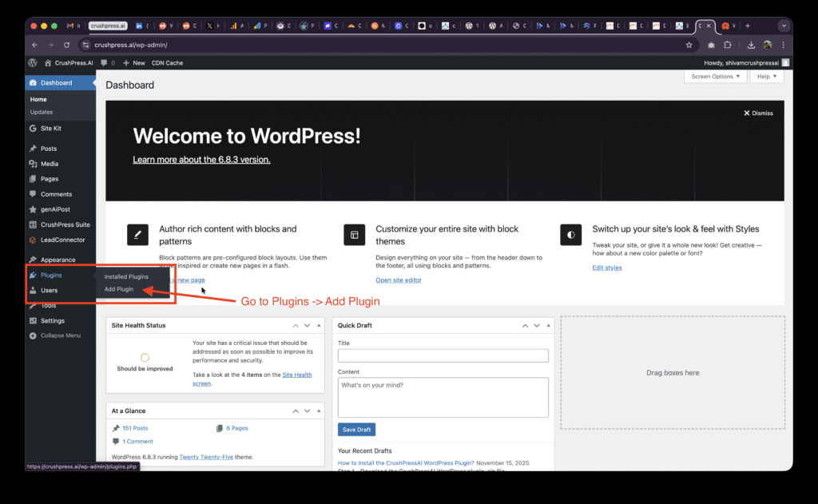
Task: Move Quick Draft box down with arrow
Action: tap(537, 326)
